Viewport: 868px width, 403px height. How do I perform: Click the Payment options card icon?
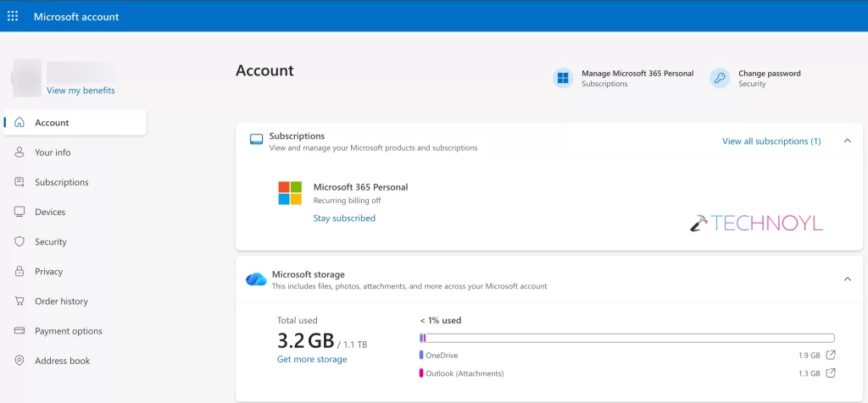19,331
